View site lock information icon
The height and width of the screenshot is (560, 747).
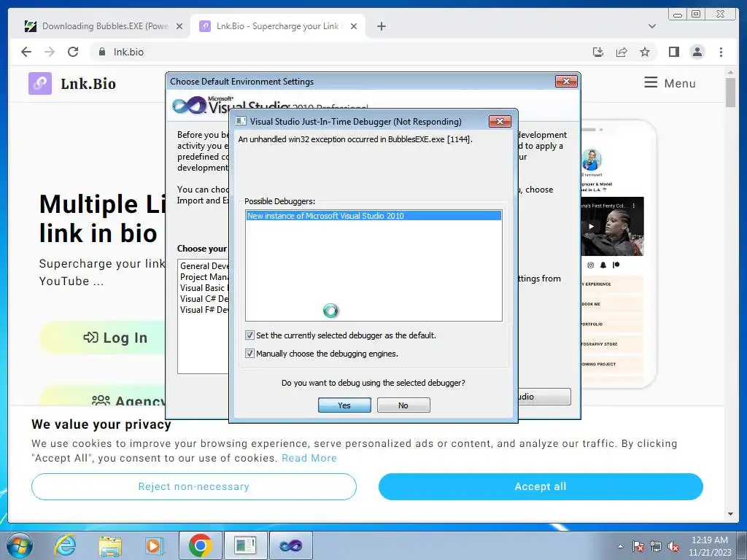[x=102, y=52]
